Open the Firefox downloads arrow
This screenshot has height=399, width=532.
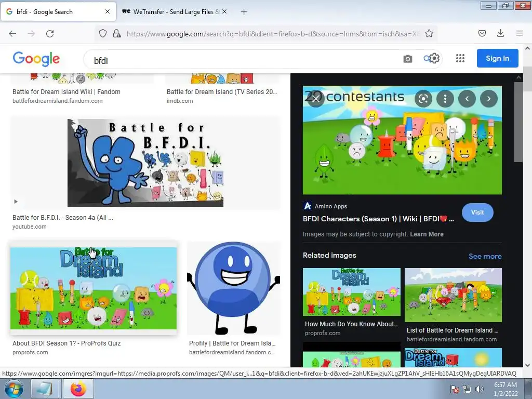[x=500, y=33]
